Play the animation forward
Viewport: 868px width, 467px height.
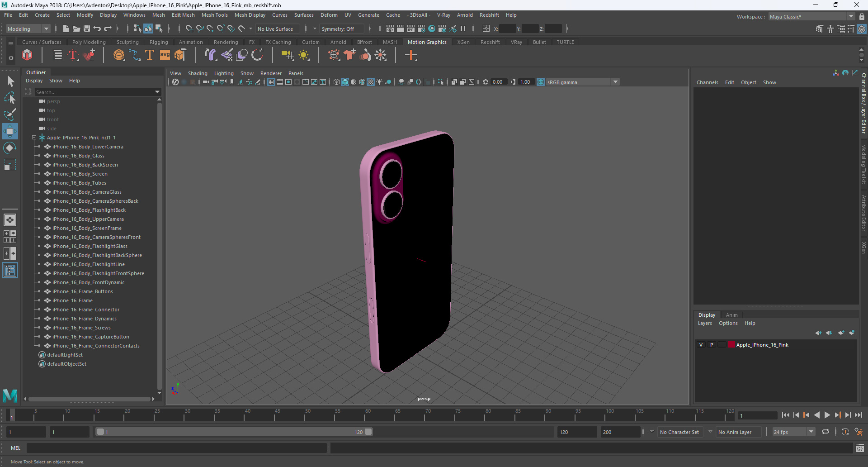point(827,415)
